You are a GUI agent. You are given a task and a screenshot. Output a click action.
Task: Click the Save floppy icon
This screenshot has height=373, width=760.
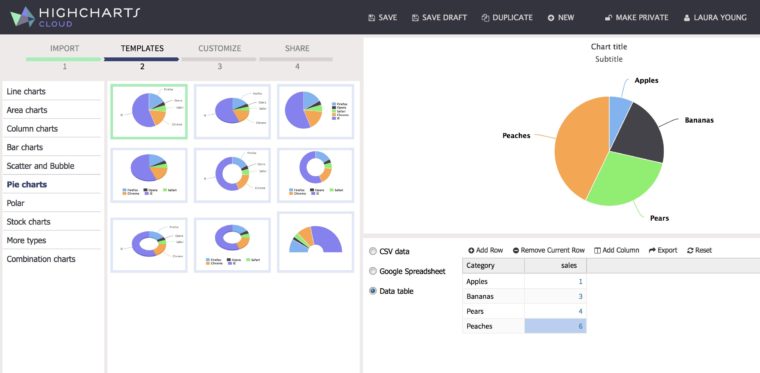tap(371, 18)
